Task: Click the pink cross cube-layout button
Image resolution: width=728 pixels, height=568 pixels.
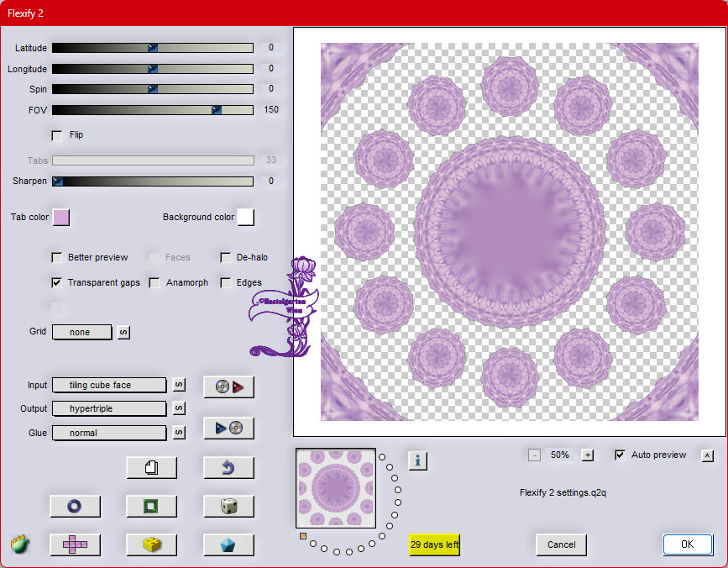Action: [75, 544]
